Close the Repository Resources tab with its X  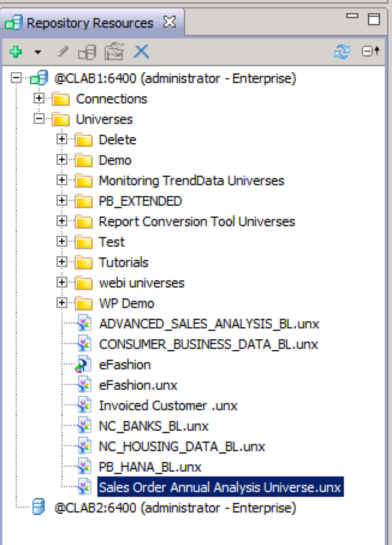pos(169,22)
